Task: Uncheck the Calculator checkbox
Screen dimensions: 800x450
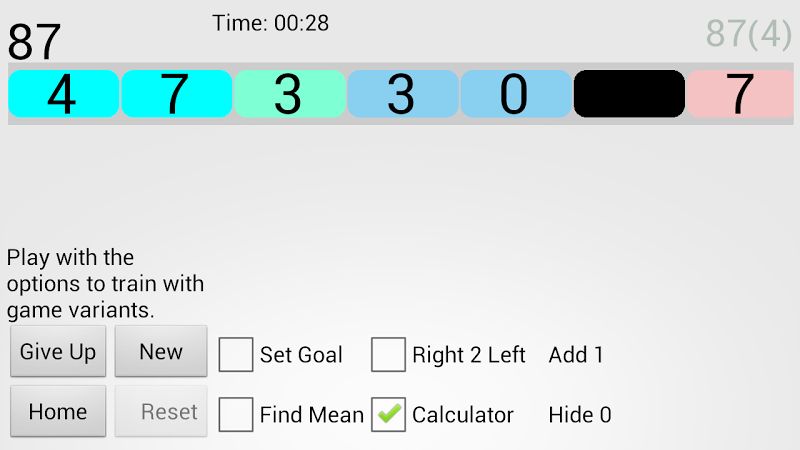Action: point(388,414)
